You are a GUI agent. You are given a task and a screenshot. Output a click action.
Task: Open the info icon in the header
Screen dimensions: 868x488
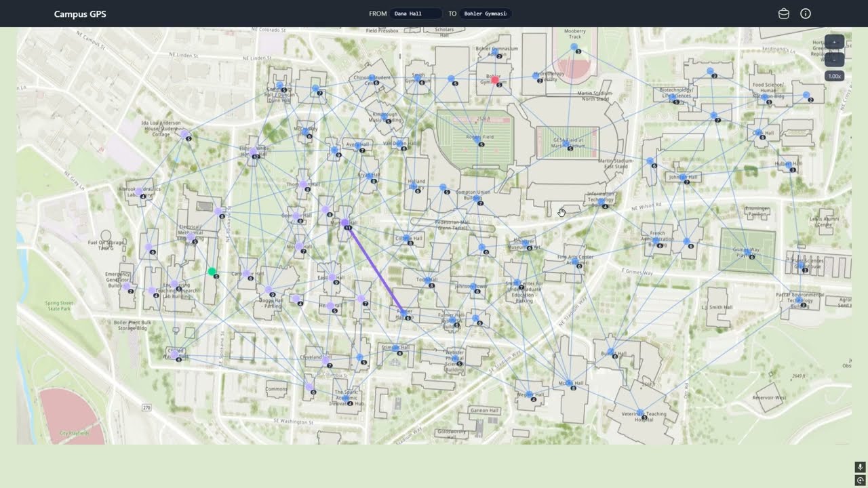click(806, 14)
